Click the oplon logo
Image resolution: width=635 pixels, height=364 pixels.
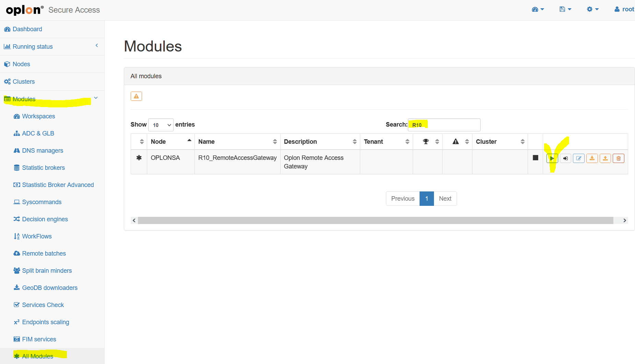[x=25, y=10]
